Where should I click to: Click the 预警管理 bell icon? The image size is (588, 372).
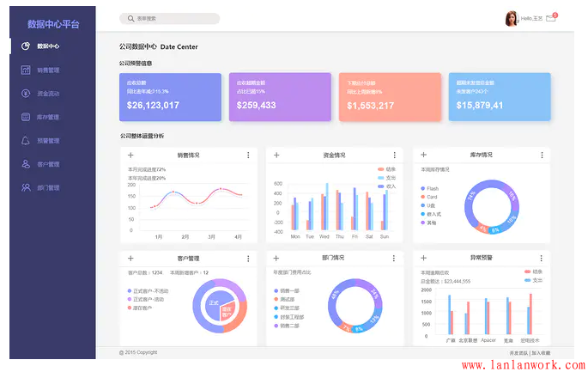pos(26,140)
